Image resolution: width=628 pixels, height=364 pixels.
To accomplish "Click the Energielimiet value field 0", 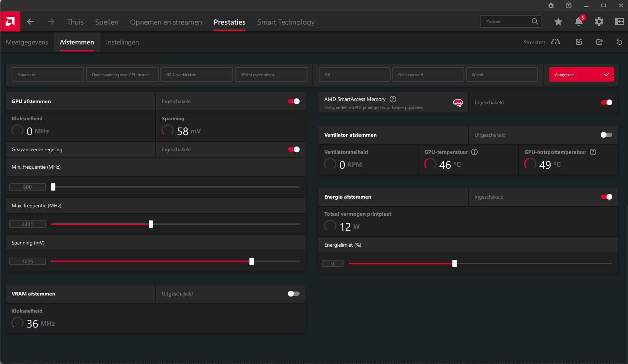I will pyautogui.click(x=332, y=263).
